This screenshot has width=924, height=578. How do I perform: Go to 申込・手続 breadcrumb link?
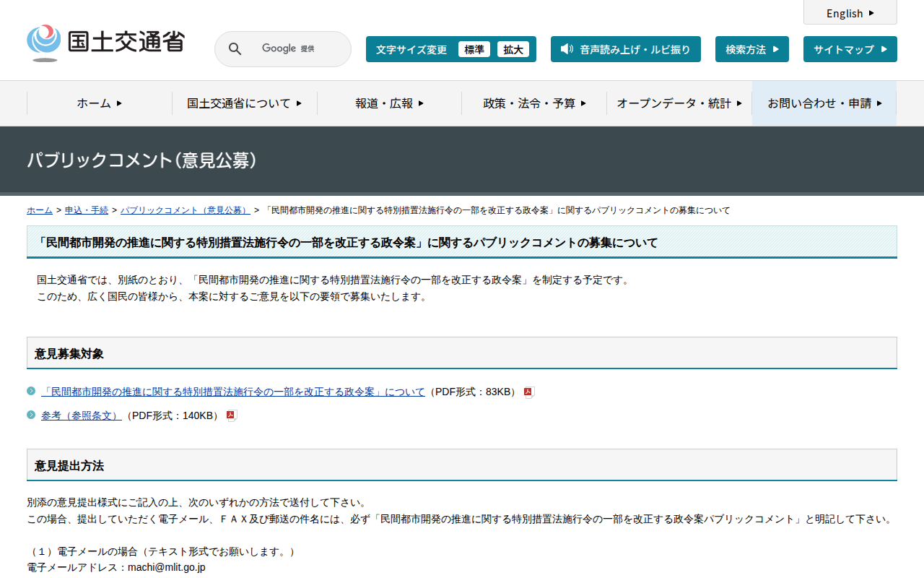click(87, 210)
